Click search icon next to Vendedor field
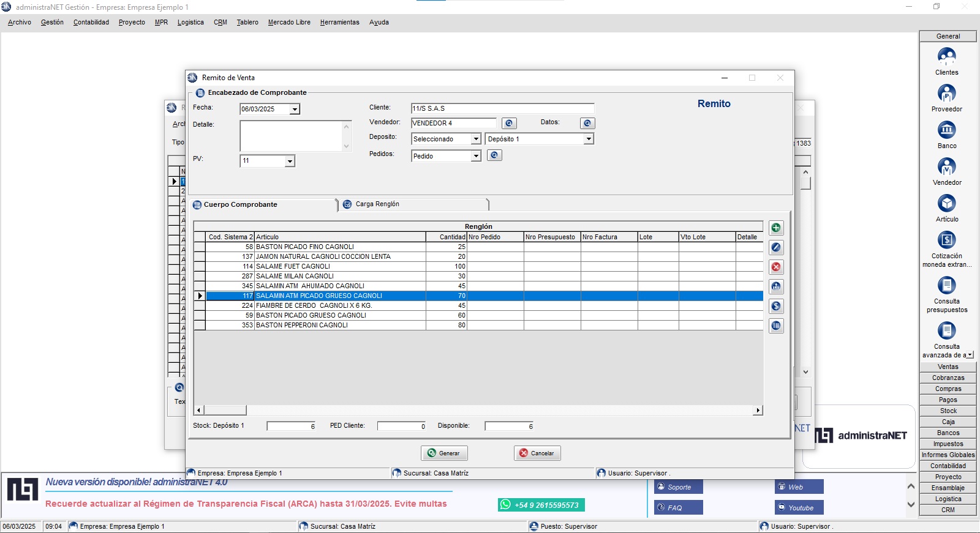The width and height of the screenshot is (980, 533). [509, 124]
